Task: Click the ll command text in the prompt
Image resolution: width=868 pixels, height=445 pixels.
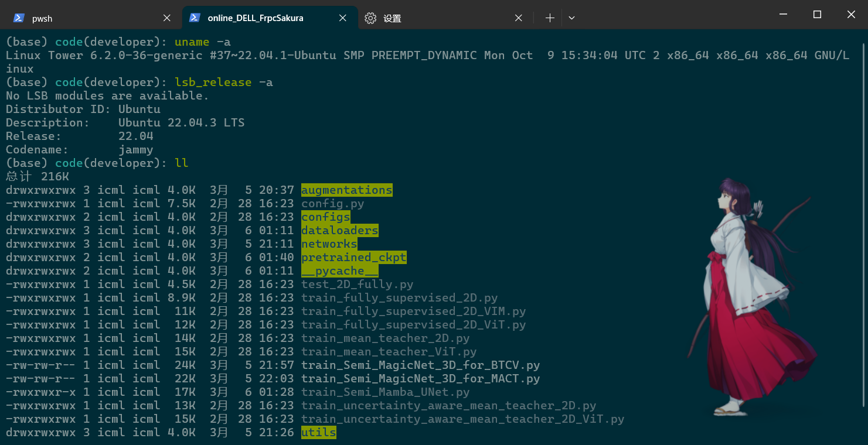Action: pos(182,163)
